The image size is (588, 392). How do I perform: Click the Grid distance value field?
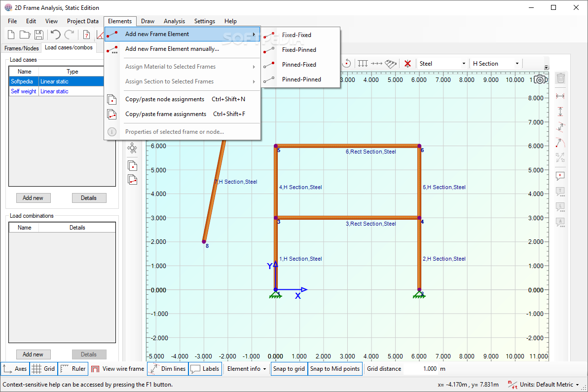click(x=420, y=369)
